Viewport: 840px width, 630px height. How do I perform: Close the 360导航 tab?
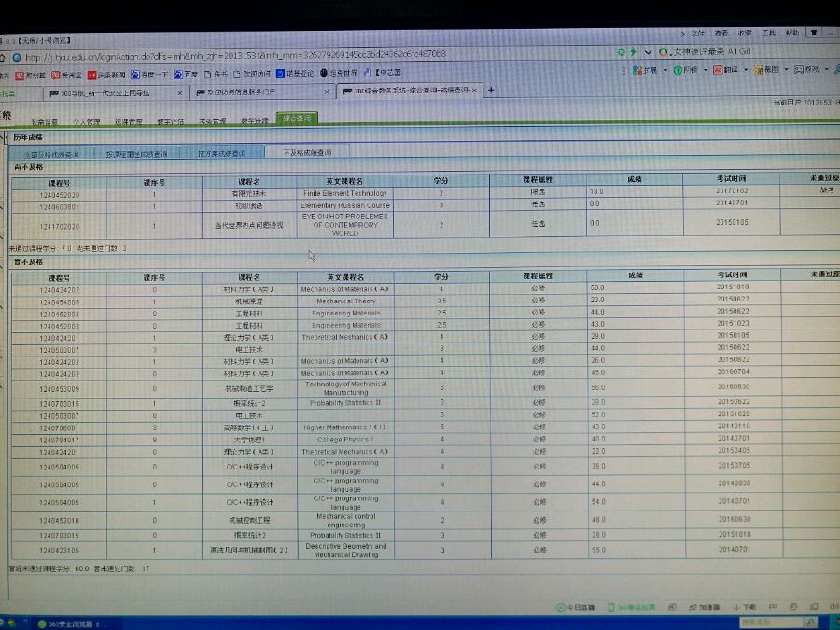tap(179, 93)
